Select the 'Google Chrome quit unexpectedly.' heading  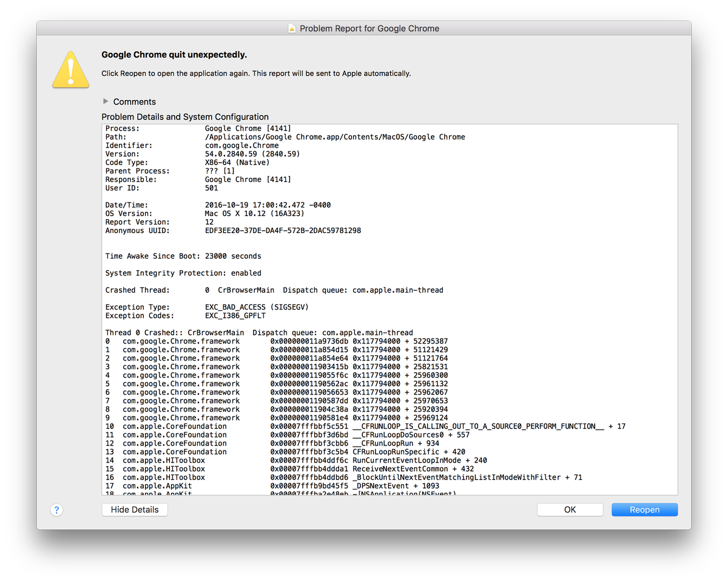tap(174, 55)
